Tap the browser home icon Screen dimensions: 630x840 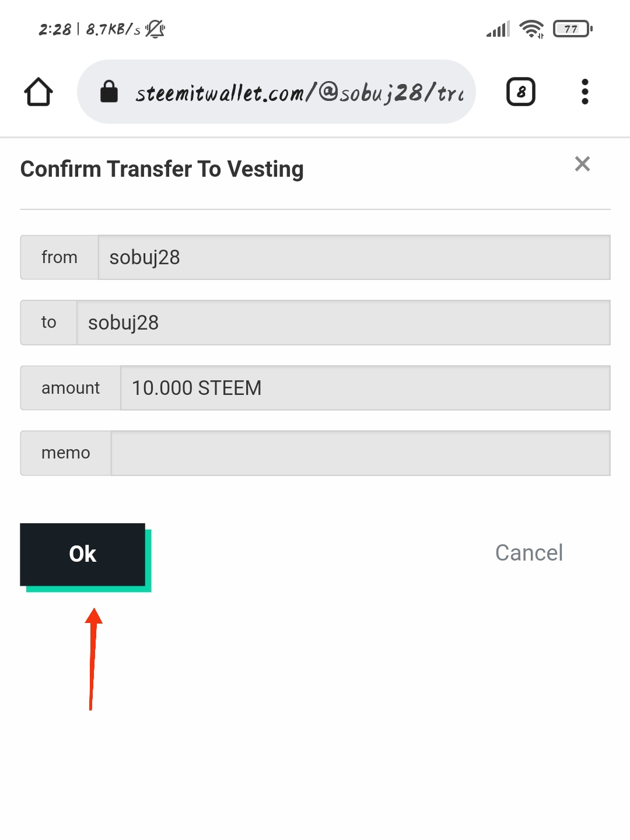point(38,92)
